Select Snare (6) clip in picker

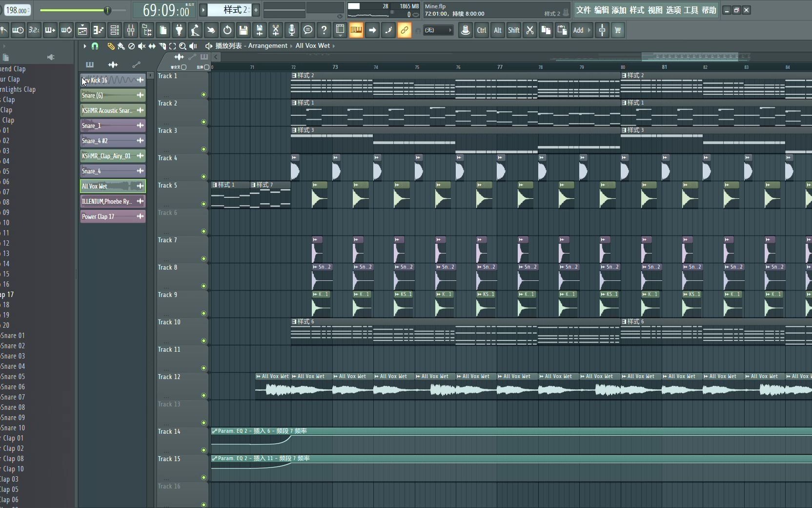click(113, 95)
